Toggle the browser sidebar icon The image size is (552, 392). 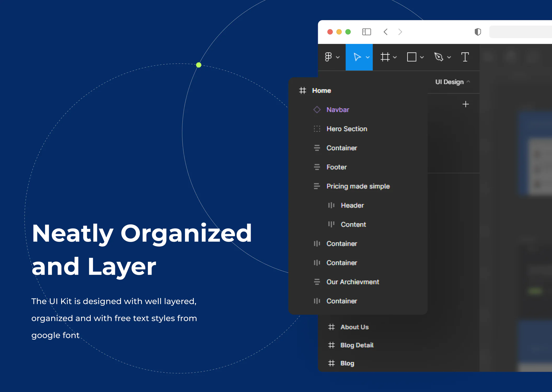click(x=366, y=32)
